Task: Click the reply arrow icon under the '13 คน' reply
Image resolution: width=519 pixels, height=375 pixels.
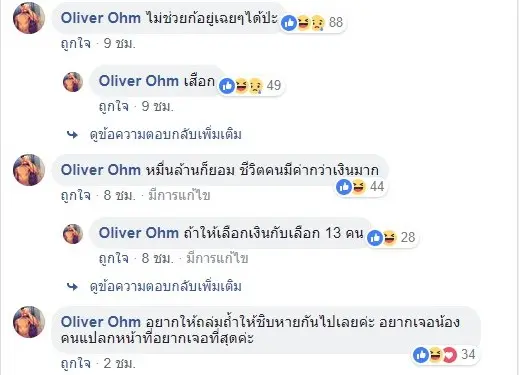Action: coord(73,287)
